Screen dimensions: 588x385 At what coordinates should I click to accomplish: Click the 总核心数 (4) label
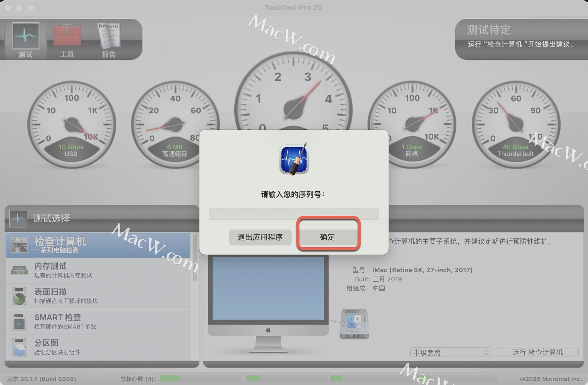[x=138, y=379]
